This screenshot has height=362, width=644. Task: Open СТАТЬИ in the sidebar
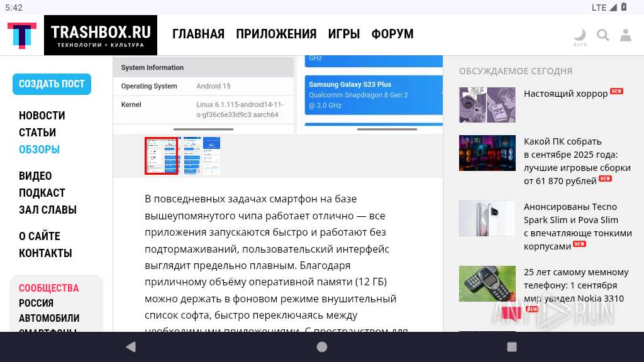pyautogui.click(x=37, y=133)
